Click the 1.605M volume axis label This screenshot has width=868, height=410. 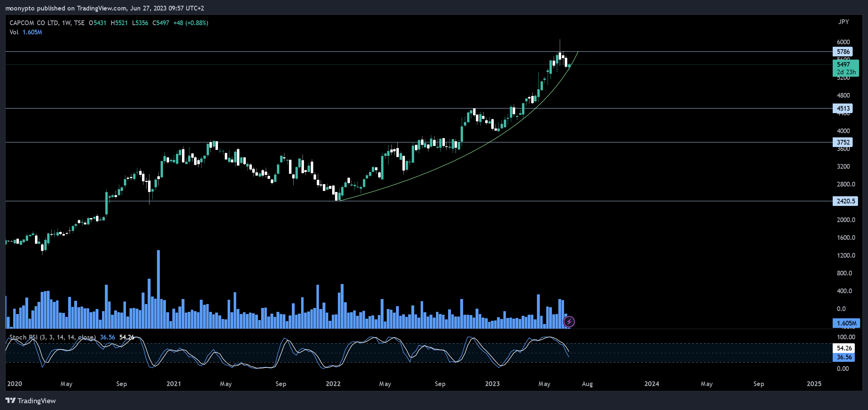click(846, 323)
